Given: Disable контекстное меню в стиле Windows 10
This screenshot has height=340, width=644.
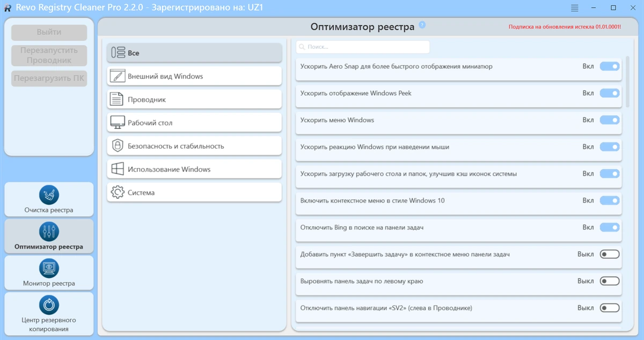Looking at the screenshot, I should tap(610, 200).
